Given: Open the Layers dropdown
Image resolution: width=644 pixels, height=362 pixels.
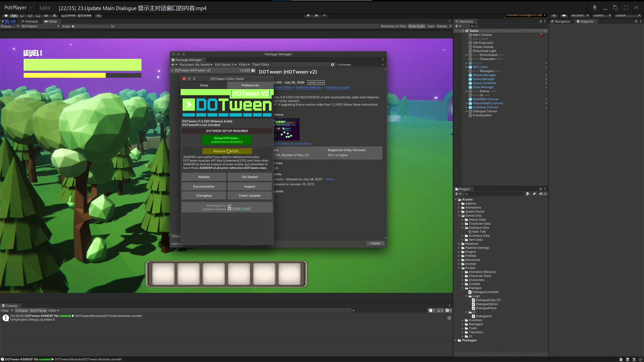Looking at the screenshot, I should [x=601, y=15].
